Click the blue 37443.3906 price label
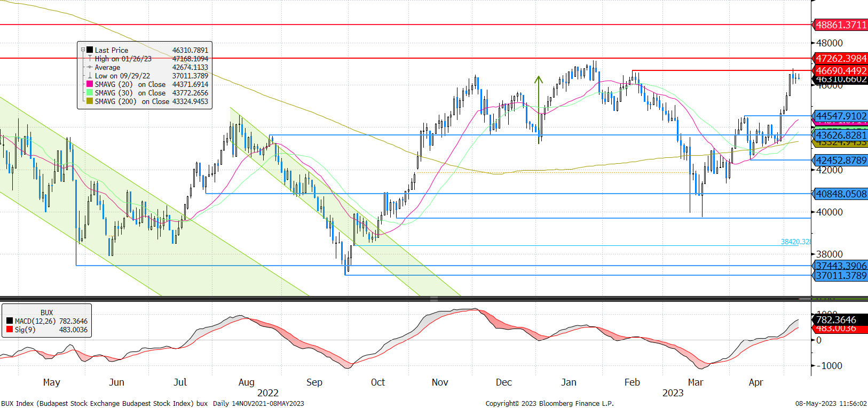 pyautogui.click(x=841, y=266)
